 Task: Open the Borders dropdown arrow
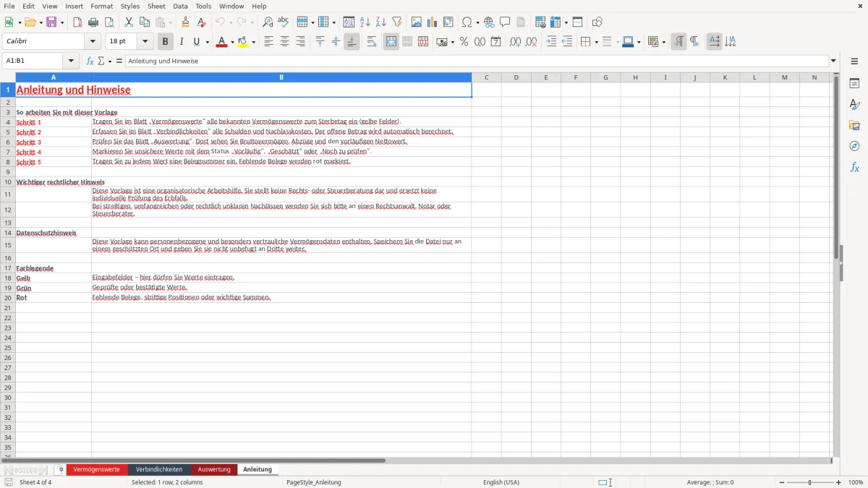tap(595, 42)
